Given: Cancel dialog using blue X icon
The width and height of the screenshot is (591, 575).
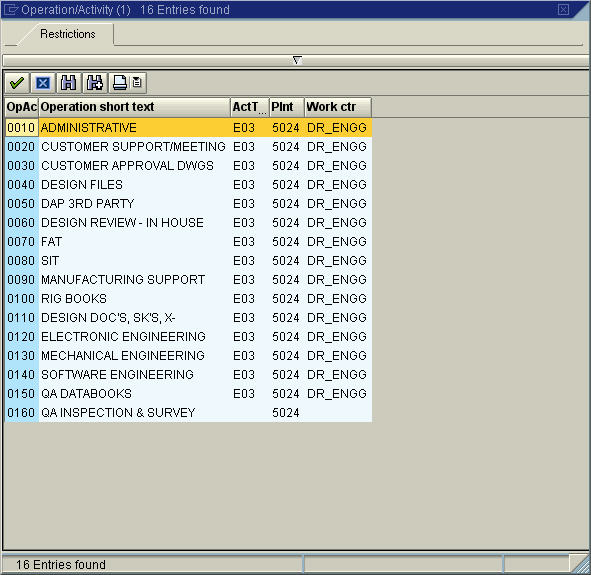Looking at the screenshot, I should [x=43, y=83].
